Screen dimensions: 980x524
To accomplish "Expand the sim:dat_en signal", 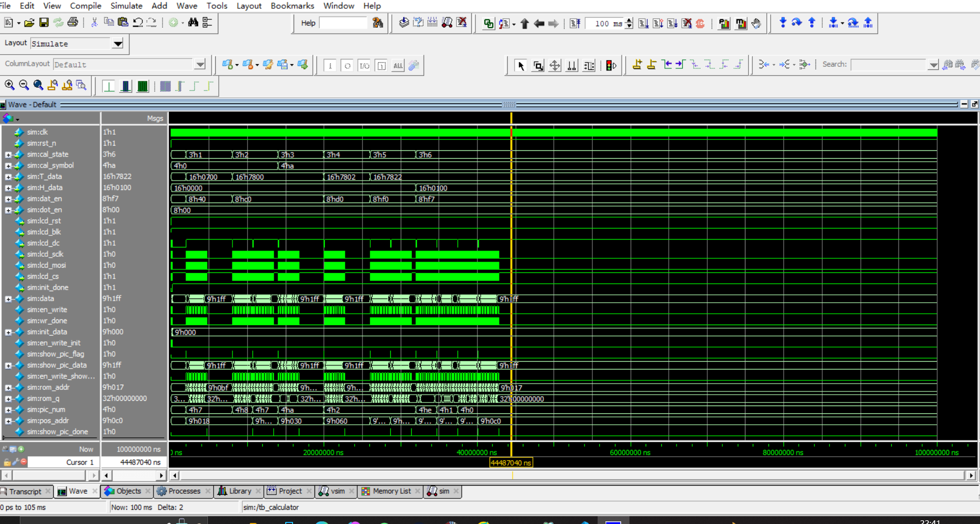I will point(8,199).
